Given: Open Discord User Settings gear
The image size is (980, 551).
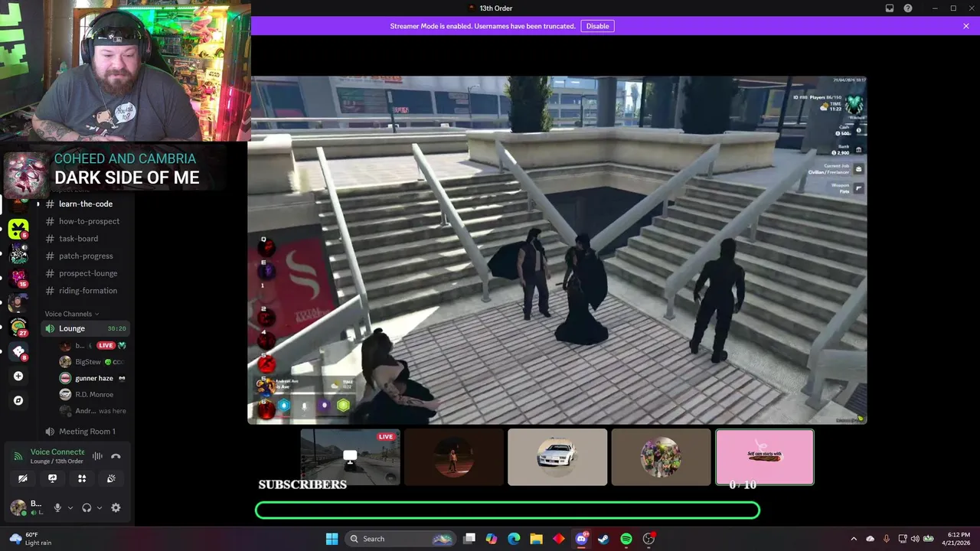Looking at the screenshot, I should point(116,507).
